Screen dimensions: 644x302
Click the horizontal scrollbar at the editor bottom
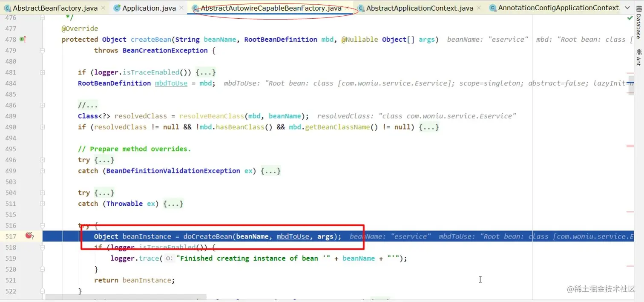126,296
